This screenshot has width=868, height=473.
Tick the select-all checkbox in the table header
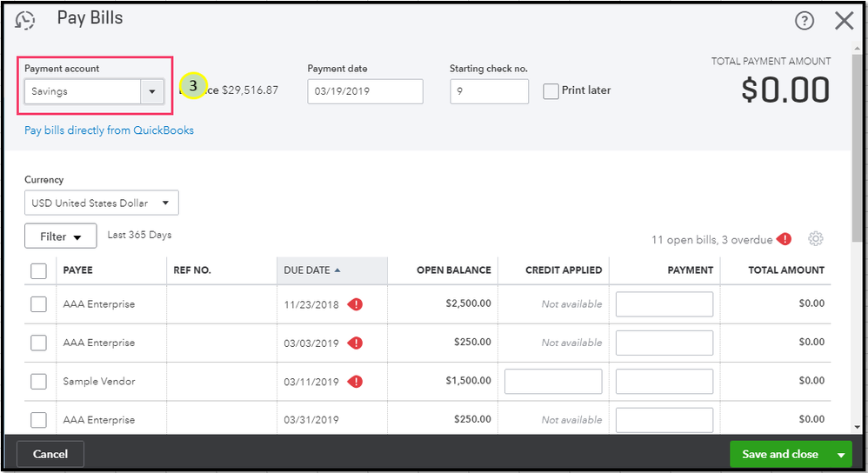point(38,270)
